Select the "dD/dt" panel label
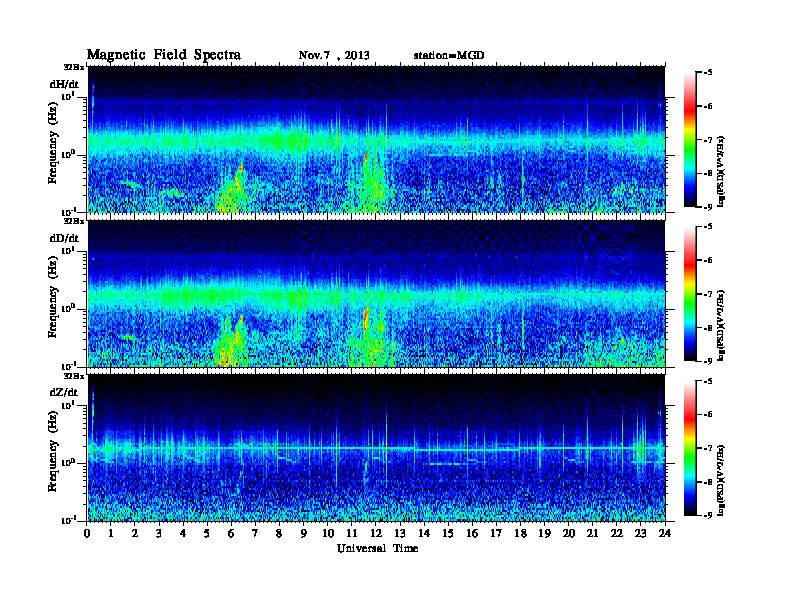This screenshot has width=792, height=612. pos(64,238)
